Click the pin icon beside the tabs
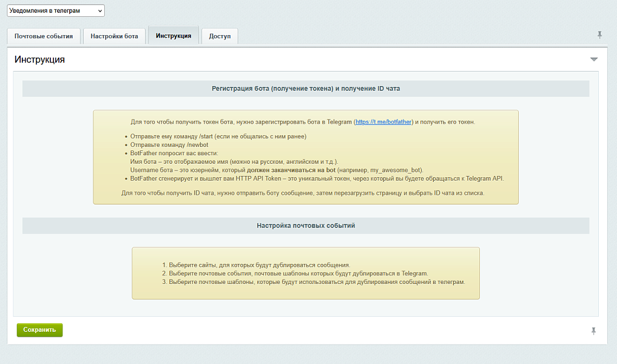Viewport: 617px width, 364px height. [x=599, y=35]
